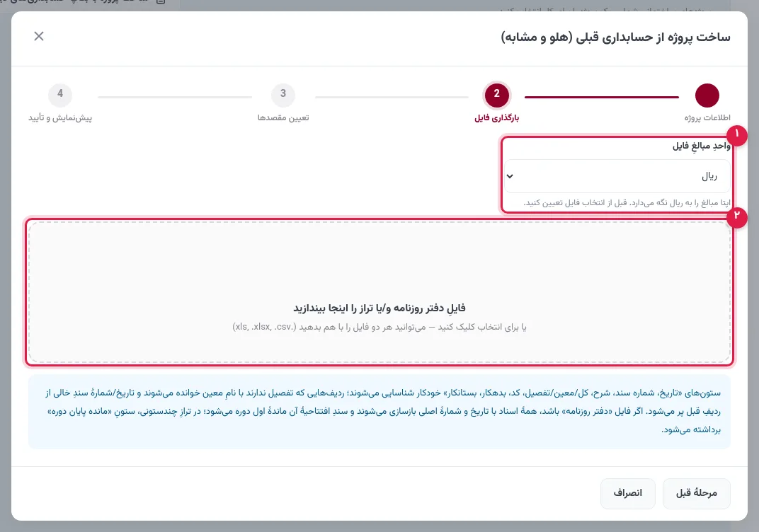
Task: Click the helper text under the ریال dropdown
Action: pos(627,202)
